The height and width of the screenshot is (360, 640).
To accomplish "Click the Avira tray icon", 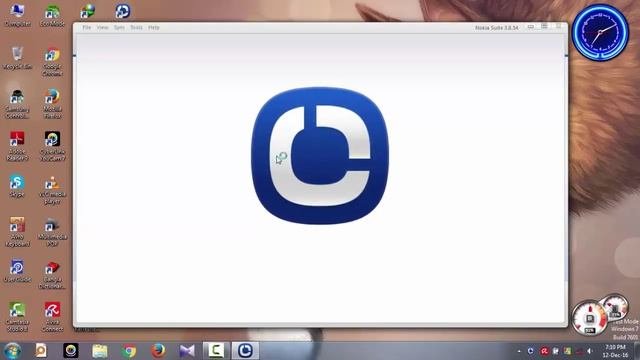I will click(x=544, y=351).
